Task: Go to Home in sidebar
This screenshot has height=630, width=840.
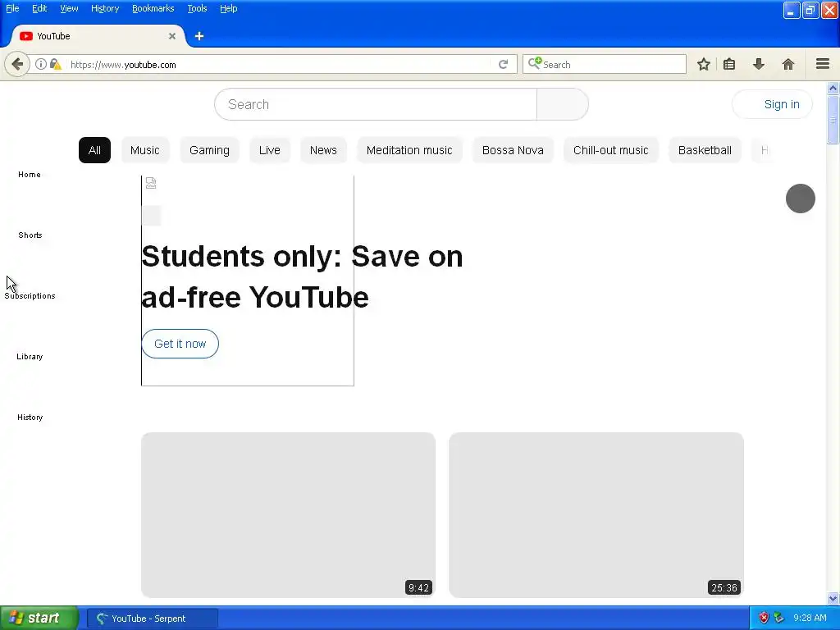Action: click(x=30, y=174)
